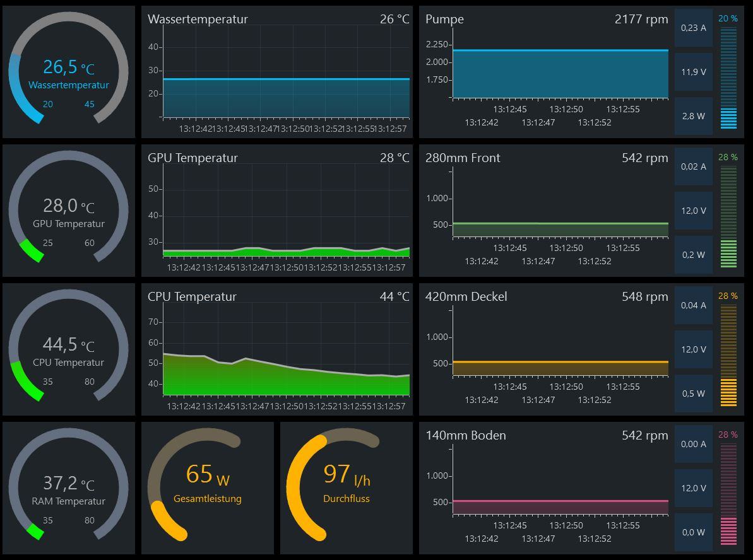Viewport: 753px width, 560px height.
Task: Click the Pumpe 11,9 V voltage tile
Action: [694, 72]
